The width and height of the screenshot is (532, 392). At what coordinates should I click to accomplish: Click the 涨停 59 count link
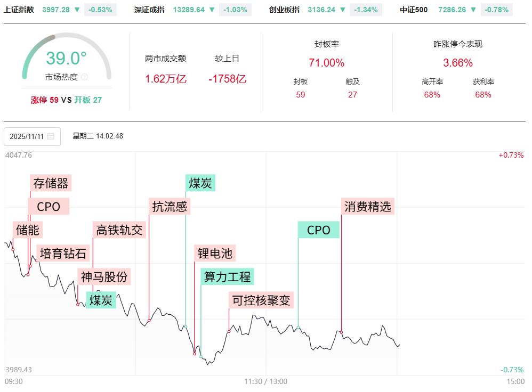click(45, 100)
